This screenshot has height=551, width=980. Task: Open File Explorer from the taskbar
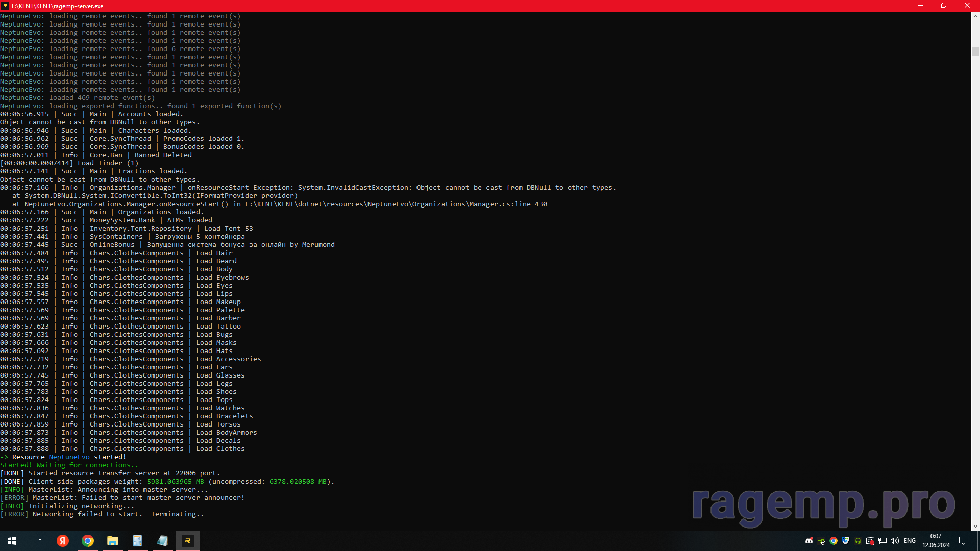point(113,541)
